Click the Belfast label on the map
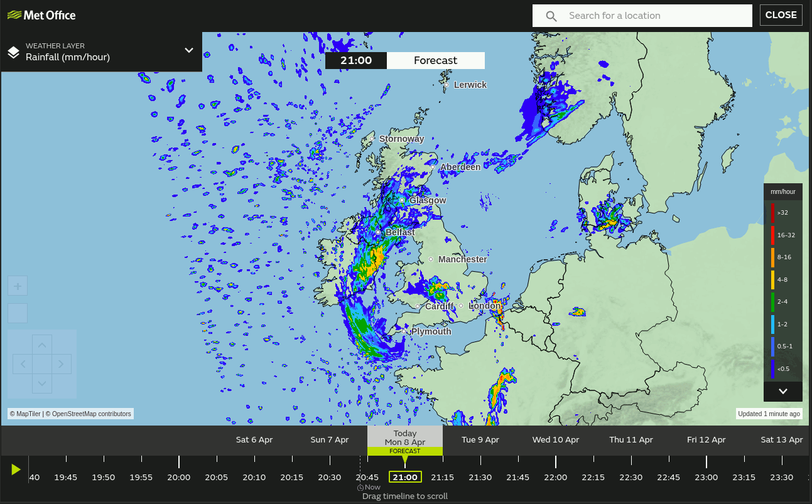 pos(400,232)
